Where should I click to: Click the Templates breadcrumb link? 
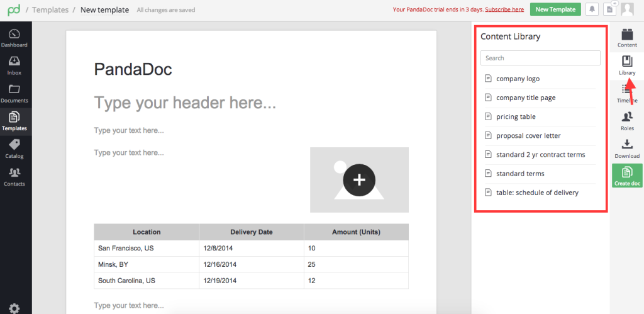pyautogui.click(x=50, y=9)
